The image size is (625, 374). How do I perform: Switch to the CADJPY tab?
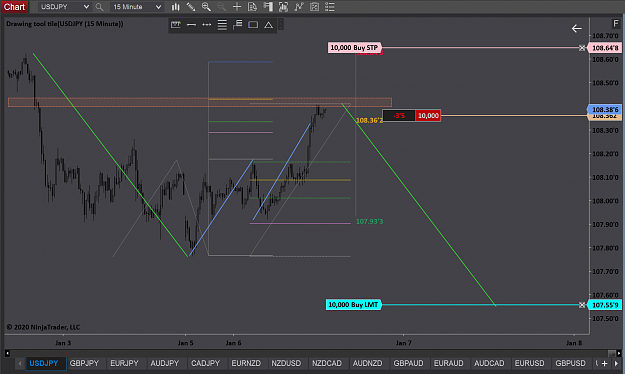pyautogui.click(x=205, y=363)
